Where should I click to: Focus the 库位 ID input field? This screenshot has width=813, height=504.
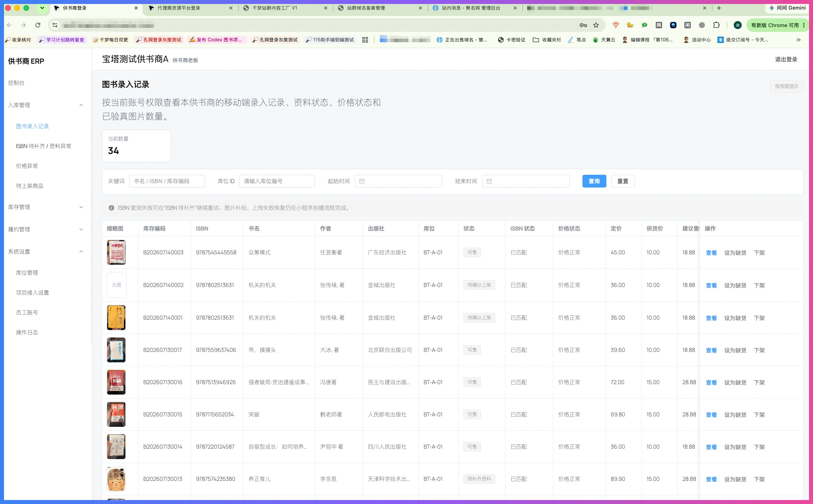tap(277, 181)
